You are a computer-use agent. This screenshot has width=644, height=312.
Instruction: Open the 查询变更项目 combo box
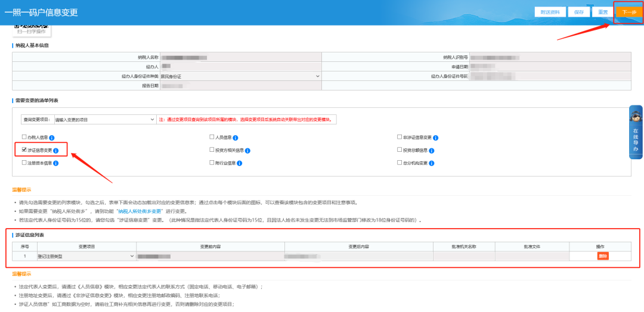pyautogui.click(x=104, y=120)
